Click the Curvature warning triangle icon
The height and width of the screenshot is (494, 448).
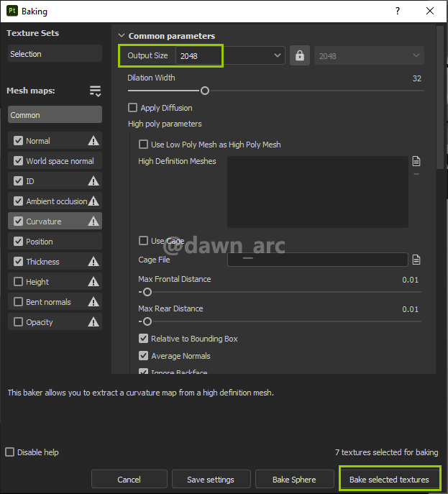[93, 221]
